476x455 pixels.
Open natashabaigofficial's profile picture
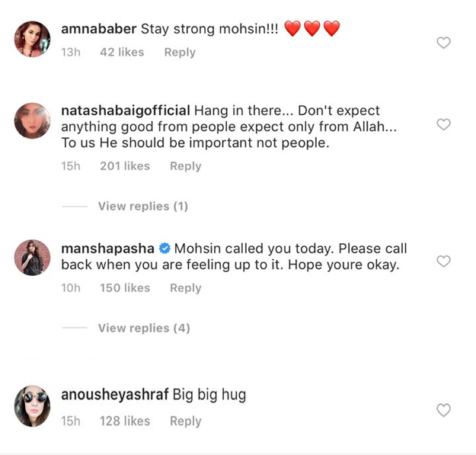pyautogui.click(x=32, y=121)
